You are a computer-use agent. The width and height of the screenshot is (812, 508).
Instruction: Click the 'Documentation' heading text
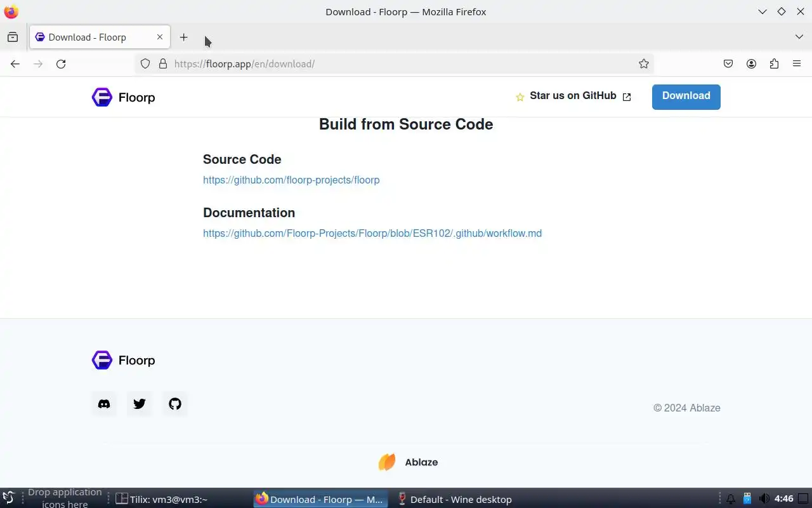(x=249, y=213)
